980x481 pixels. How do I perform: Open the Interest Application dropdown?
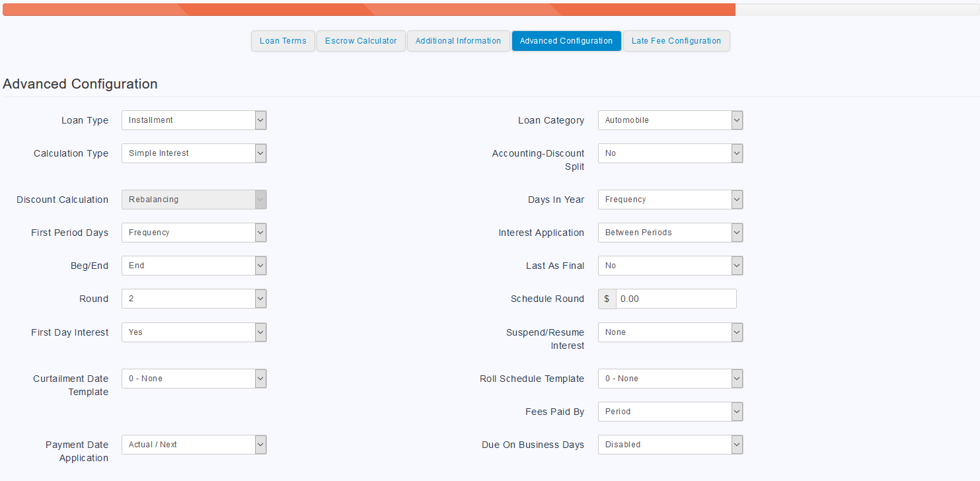point(670,233)
